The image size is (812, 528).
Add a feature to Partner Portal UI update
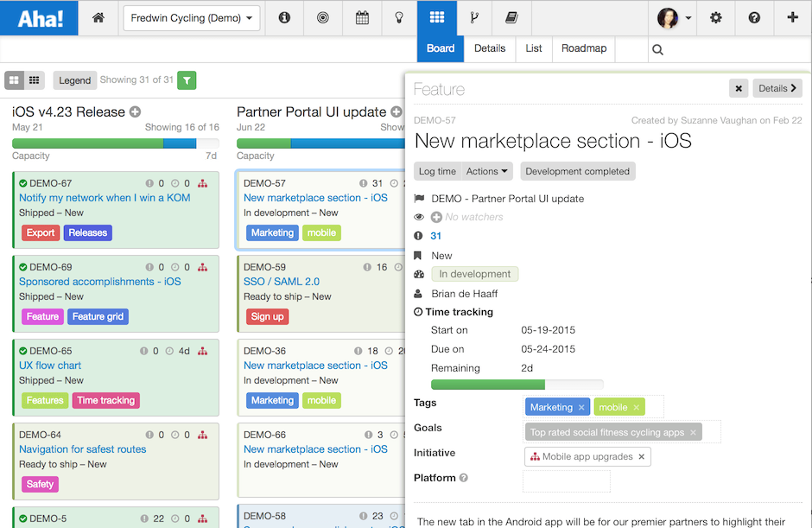(x=396, y=112)
